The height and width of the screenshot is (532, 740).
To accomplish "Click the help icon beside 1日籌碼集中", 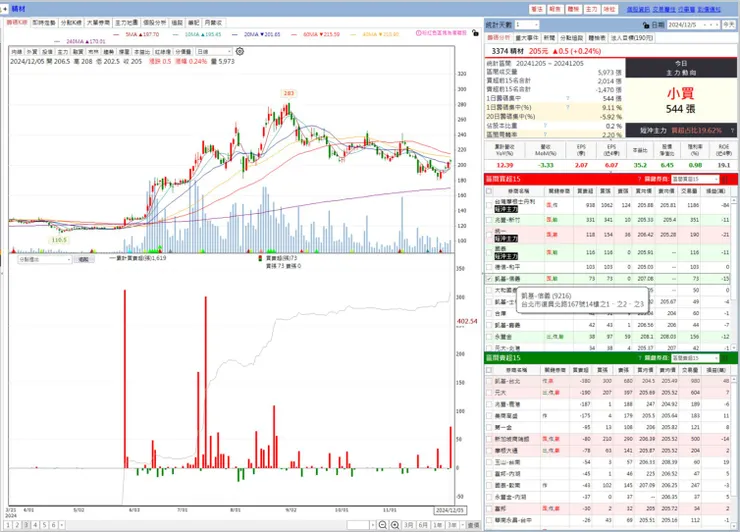I will coord(568,99).
